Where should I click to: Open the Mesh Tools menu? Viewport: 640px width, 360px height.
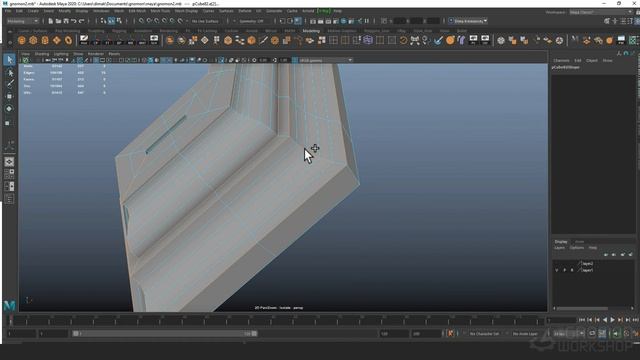click(x=160, y=11)
